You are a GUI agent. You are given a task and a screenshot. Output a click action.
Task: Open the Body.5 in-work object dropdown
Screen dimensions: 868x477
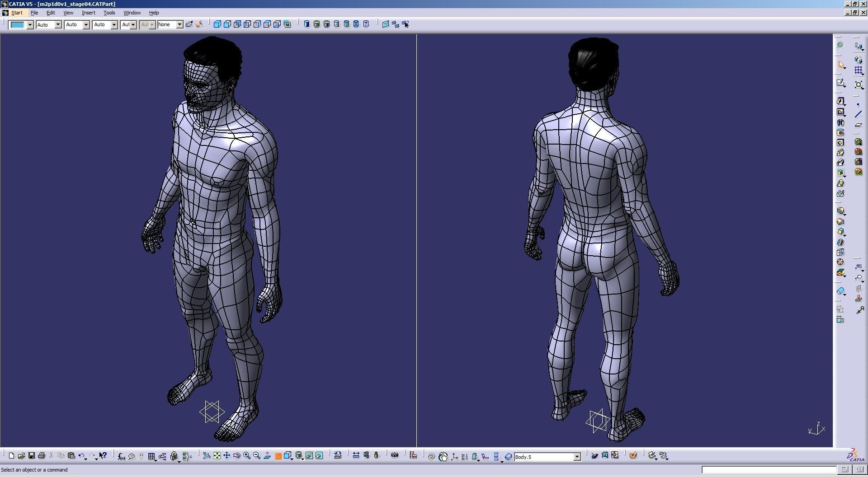pos(577,457)
